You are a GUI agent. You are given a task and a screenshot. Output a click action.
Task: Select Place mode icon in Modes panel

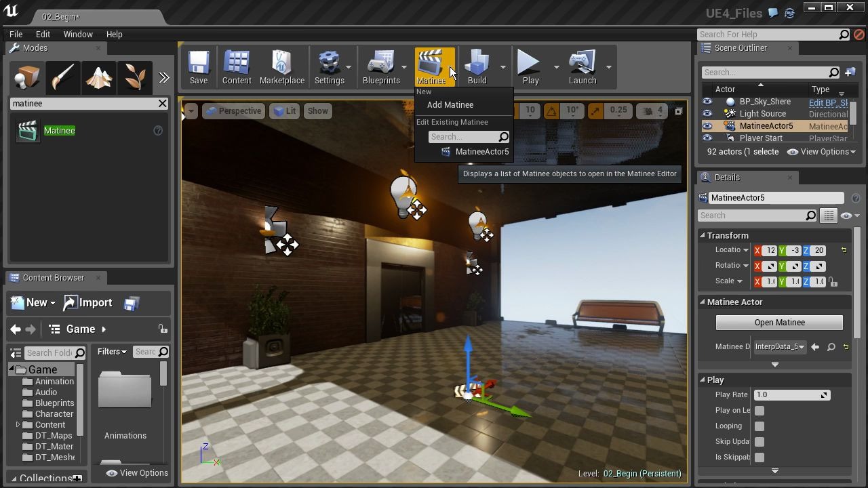[x=27, y=77]
